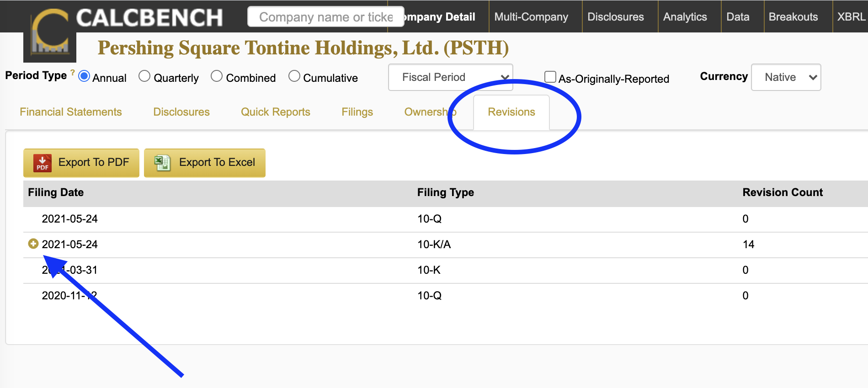Open Multi-Company in the top navigation
This screenshot has height=388, width=868.
click(x=531, y=17)
